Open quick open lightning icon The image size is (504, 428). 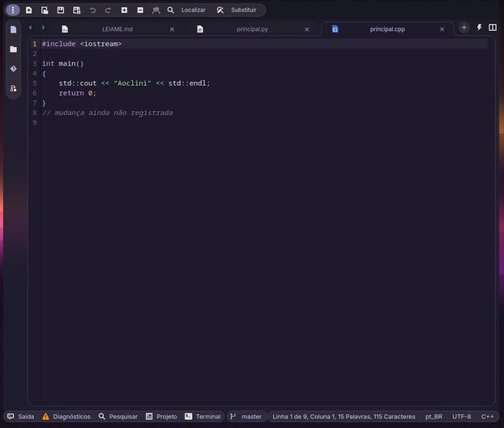tap(479, 28)
